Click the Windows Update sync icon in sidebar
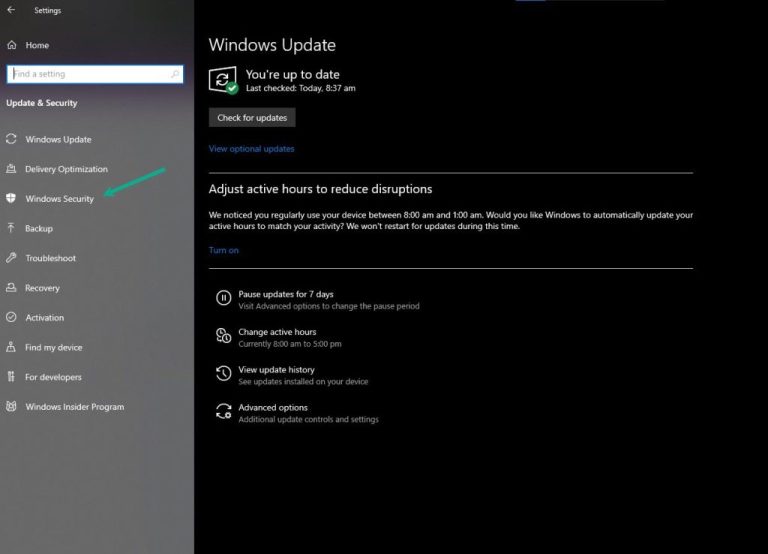The image size is (768, 554). [x=11, y=139]
